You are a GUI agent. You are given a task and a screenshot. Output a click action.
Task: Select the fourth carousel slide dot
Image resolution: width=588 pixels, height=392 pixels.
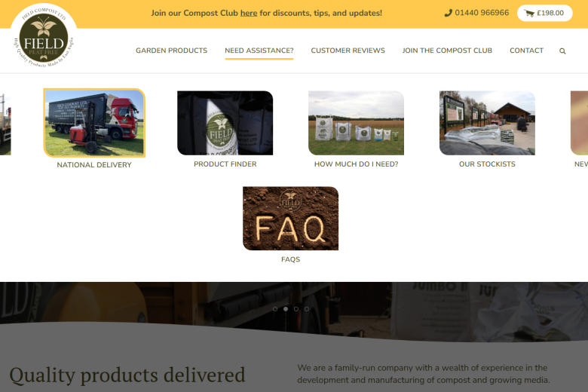(307, 309)
